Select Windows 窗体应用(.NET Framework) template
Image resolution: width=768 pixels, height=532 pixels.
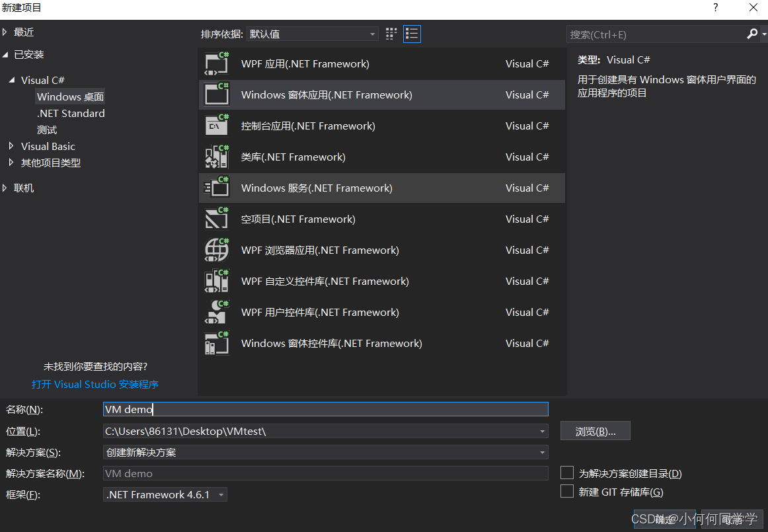382,95
